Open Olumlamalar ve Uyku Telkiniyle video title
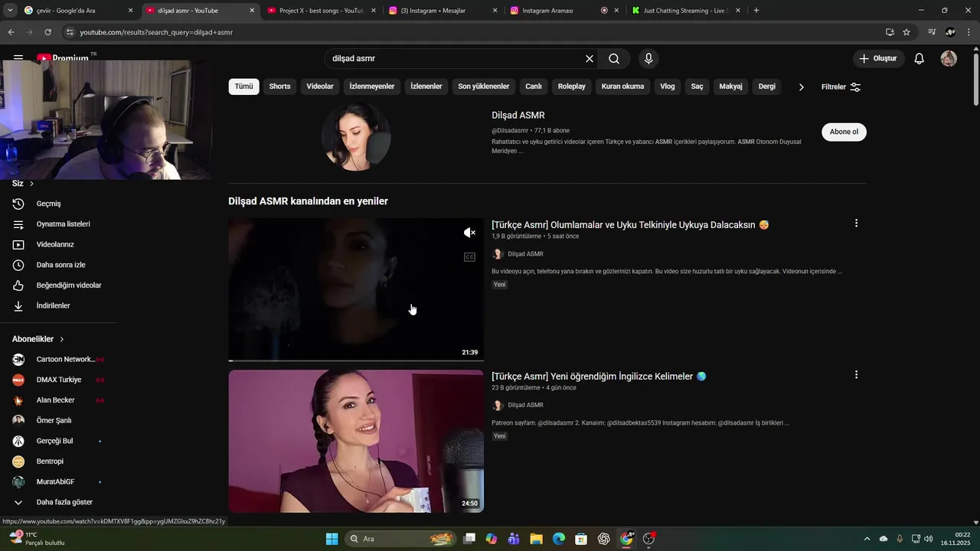Screen dimensions: 980x551 click(630, 225)
